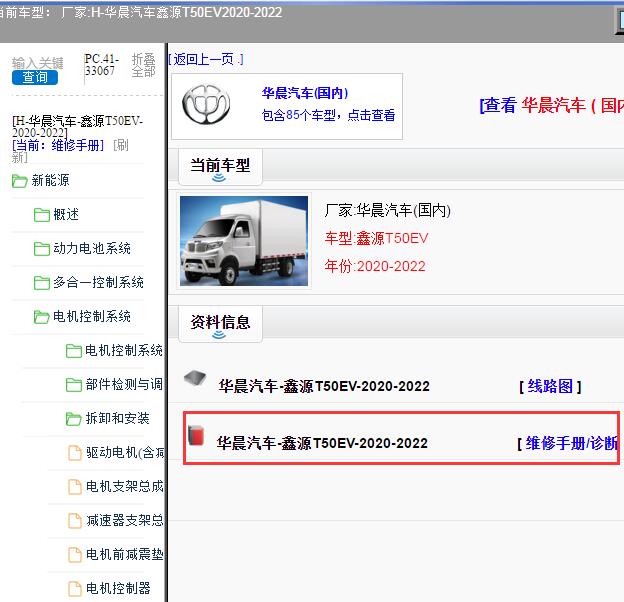Open the 驱动电机(含减 document
The image size is (624, 602).
click(125, 452)
